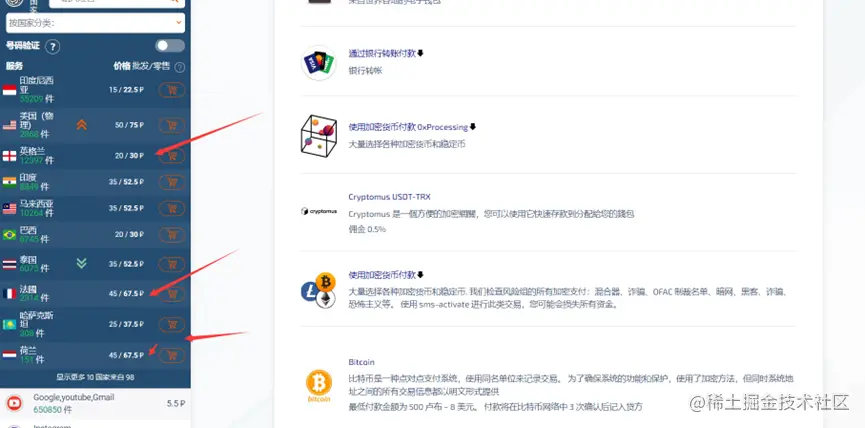
Task: Click the price wholesale/retail help icon
Action: click(179, 67)
